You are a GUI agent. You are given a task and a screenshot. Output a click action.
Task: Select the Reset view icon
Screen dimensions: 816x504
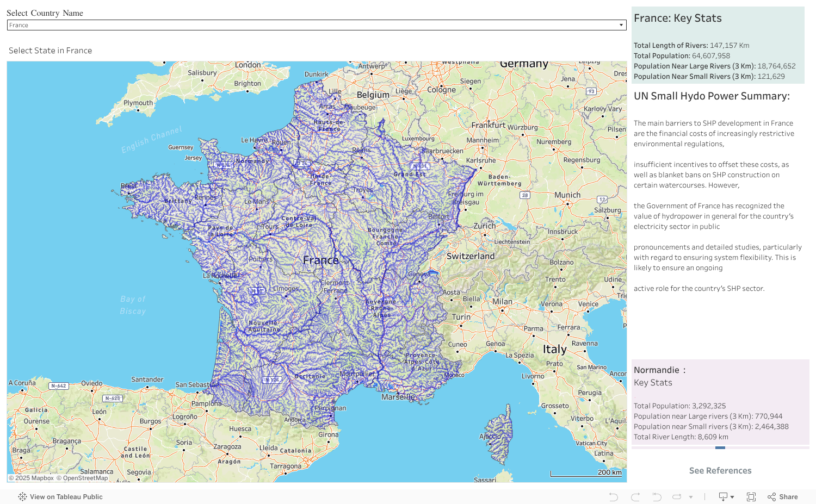[x=656, y=496]
